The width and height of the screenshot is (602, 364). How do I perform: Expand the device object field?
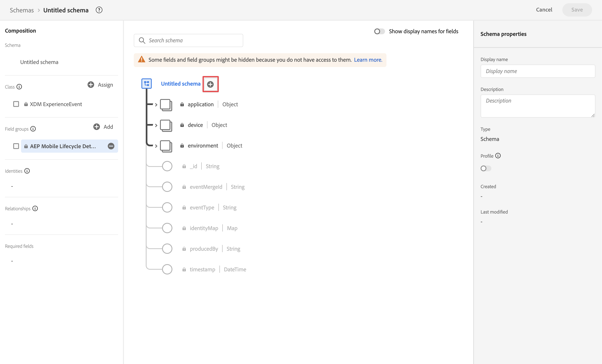point(156,125)
